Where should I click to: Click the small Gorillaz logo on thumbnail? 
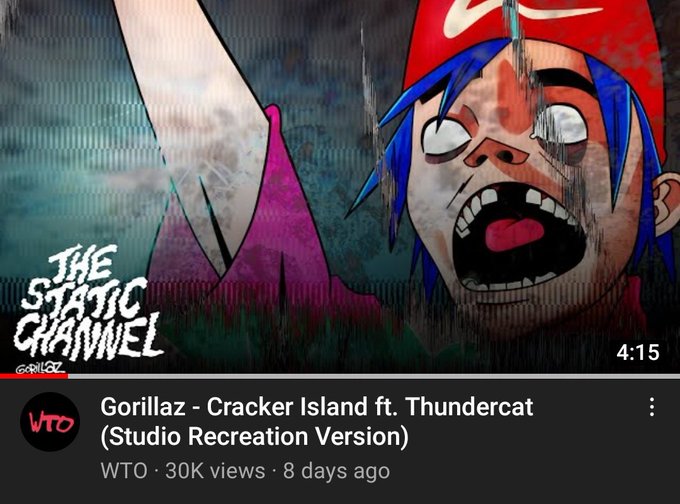click(40, 368)
